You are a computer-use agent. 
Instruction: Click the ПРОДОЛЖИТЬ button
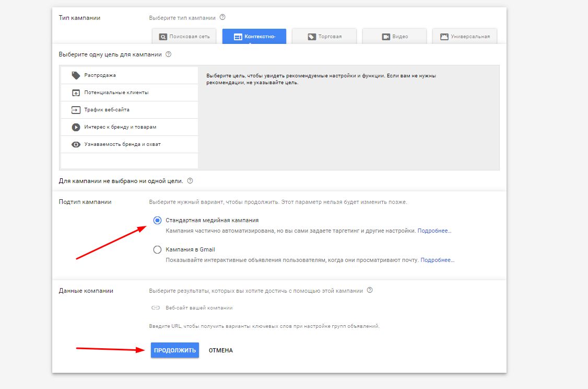pos(175,350)
